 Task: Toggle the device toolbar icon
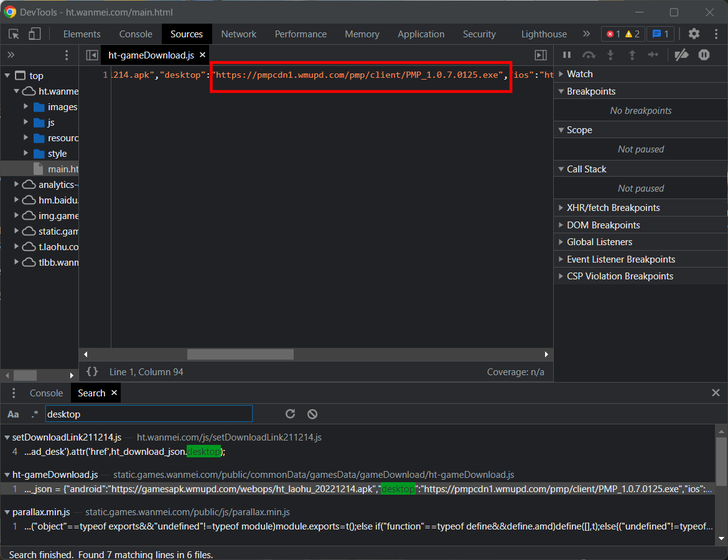tap(34, 34)
